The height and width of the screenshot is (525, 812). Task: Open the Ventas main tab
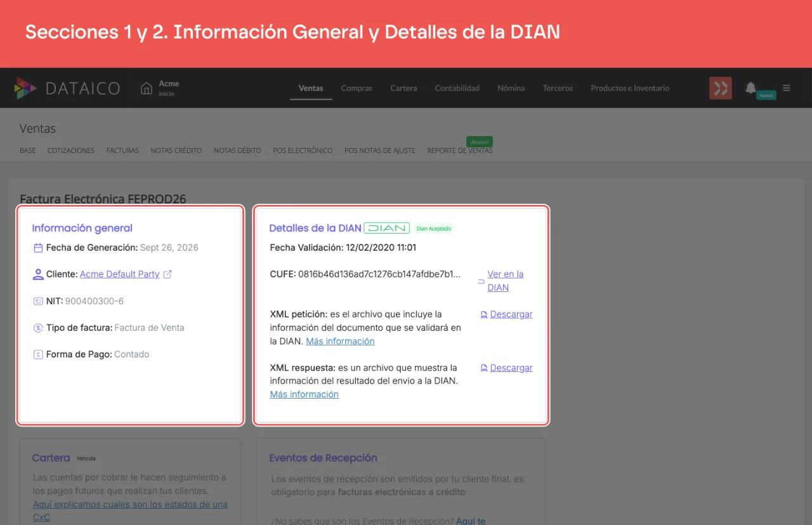click(x=311, y=88)
